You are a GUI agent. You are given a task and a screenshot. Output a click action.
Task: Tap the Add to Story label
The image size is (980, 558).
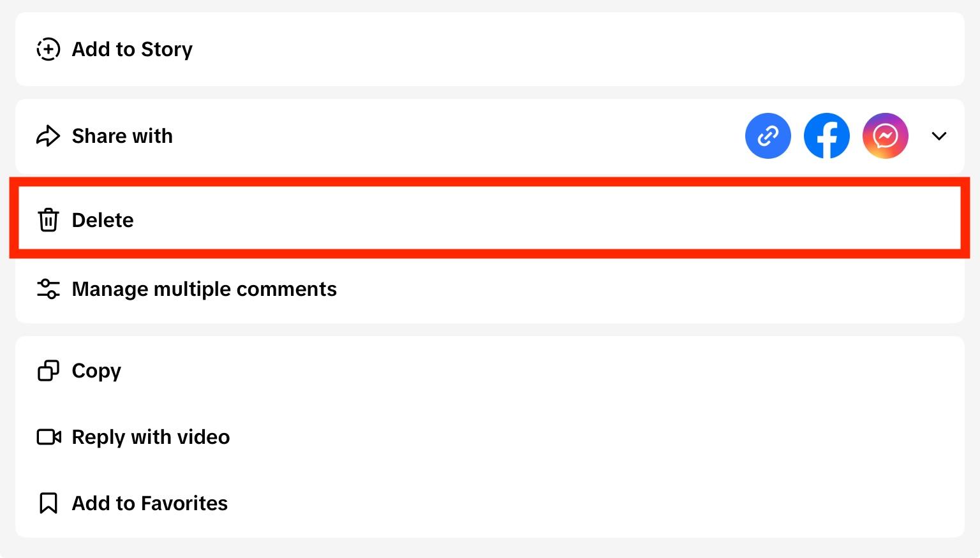132,49
